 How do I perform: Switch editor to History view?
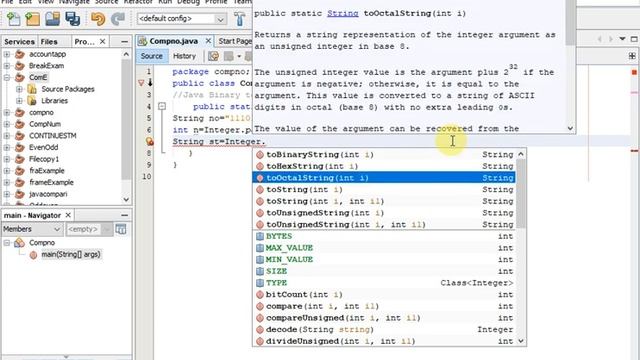tap(184, 56)
